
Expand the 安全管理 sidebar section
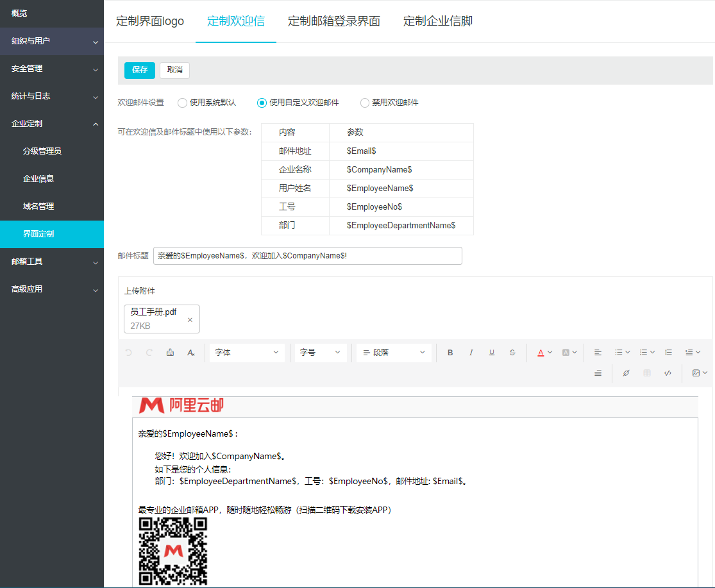click(x=52, y=69)
